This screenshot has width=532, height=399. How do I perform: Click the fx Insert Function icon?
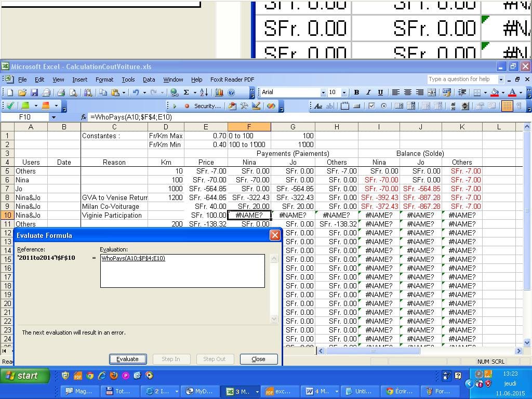click(x=84, y=117)
